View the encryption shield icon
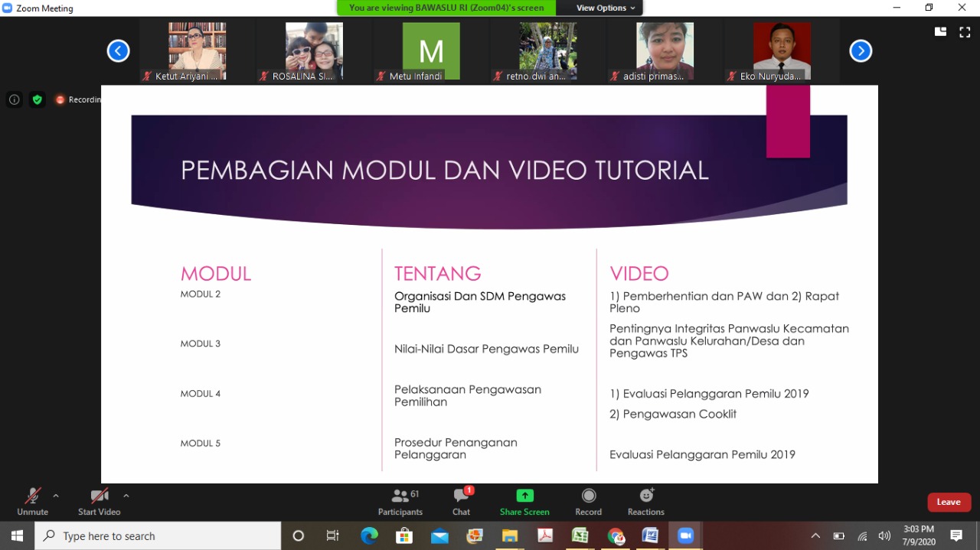The height and width of the screenshot is (550, 980). coord(37,99)
